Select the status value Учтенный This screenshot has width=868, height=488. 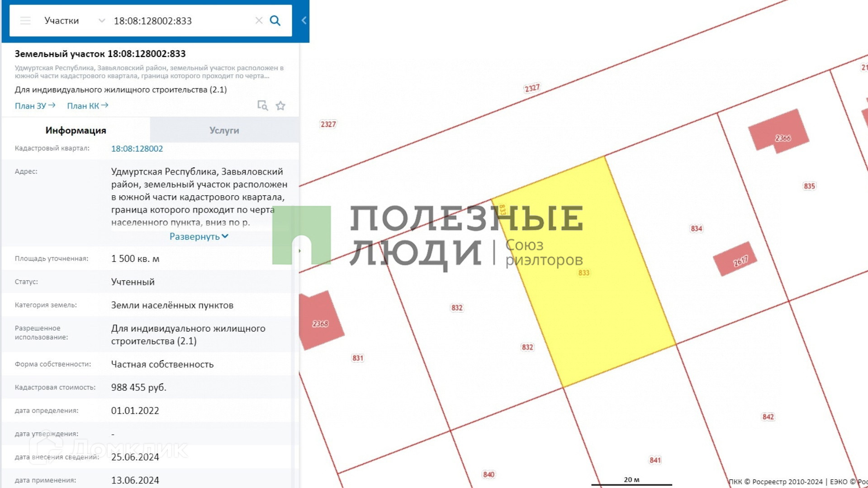[133, 282]
